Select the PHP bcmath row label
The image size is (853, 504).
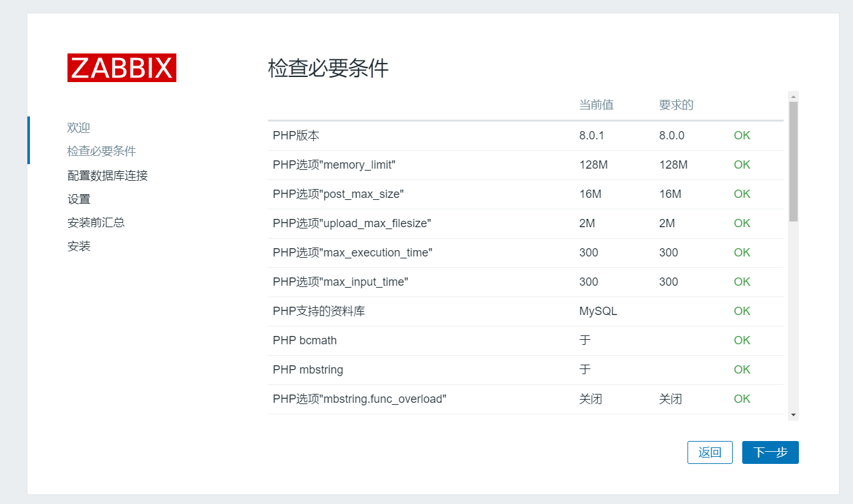click(305, 340)
